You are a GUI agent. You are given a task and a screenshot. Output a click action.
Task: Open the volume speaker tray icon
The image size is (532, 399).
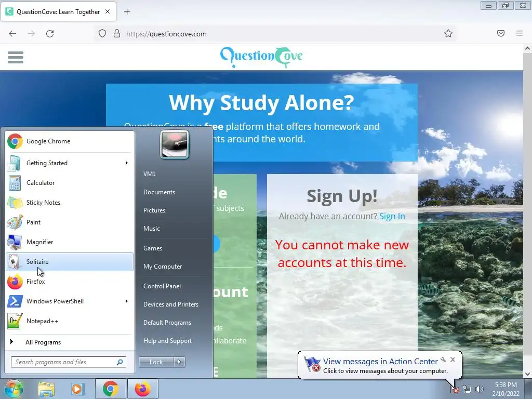[480, 389]
